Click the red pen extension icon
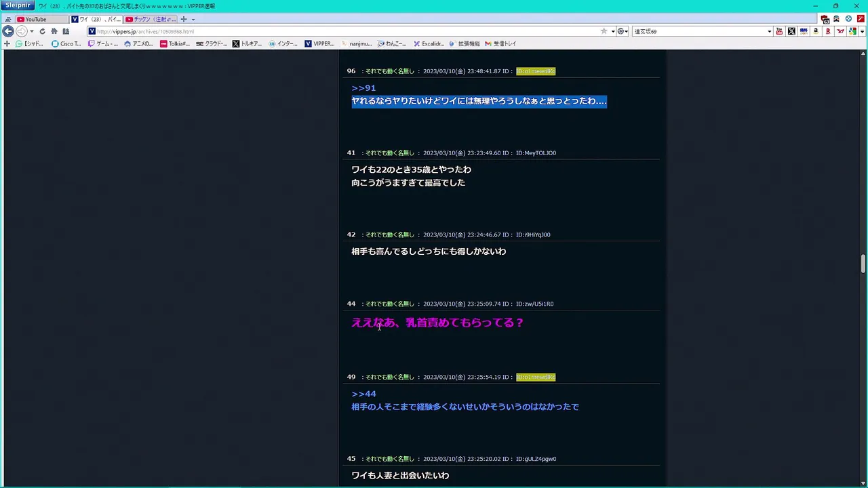Viewport: 868px width, 488px height. [861, 19]
